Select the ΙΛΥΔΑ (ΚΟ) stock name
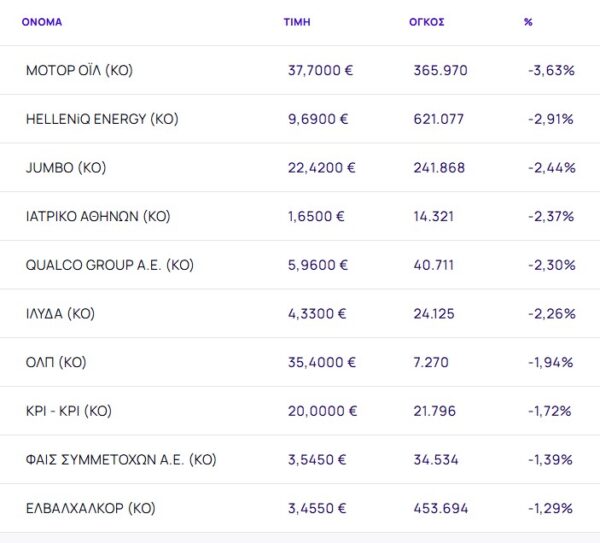This screenshot has width=600, height=543. pos(60,314)
